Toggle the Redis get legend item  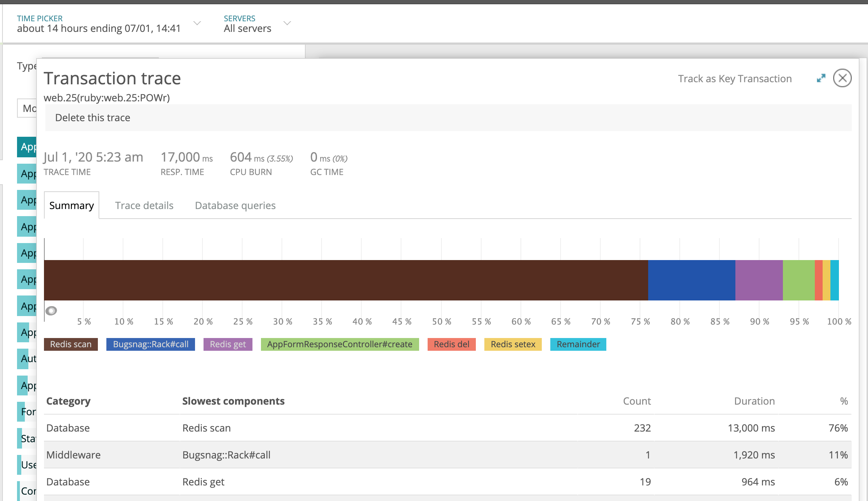(228, 344)
